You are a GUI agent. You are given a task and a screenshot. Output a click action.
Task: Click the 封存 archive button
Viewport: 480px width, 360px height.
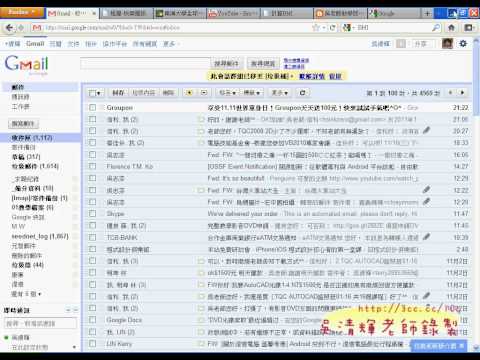pyautogui.click(x=118, y=93)
